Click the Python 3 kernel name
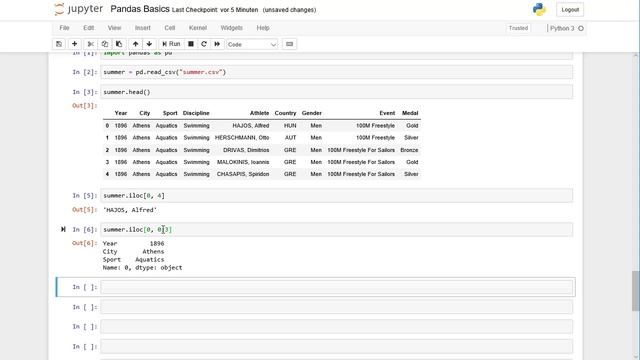This screenshot has height=360, width=640. click(562, 28)
